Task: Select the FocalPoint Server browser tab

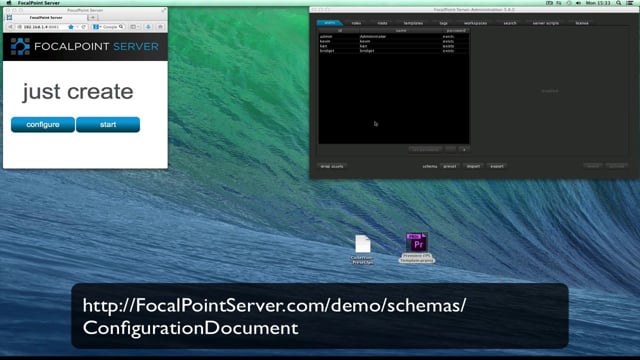Action: tap(46, 18)
